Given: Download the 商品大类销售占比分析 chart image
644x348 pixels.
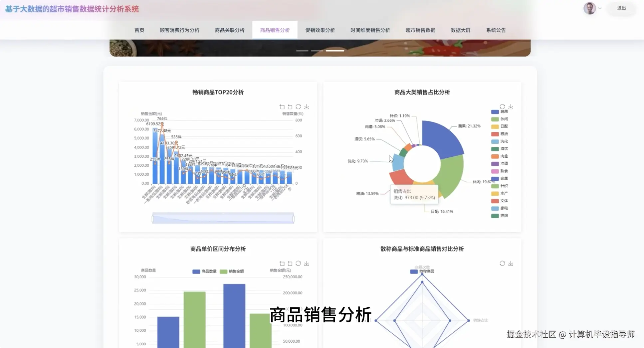Looking at the screenshot, I should (x=511, y=106).
